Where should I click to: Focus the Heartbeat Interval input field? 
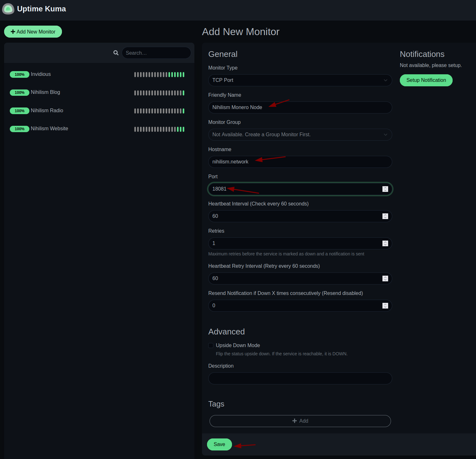pos(300,216)
